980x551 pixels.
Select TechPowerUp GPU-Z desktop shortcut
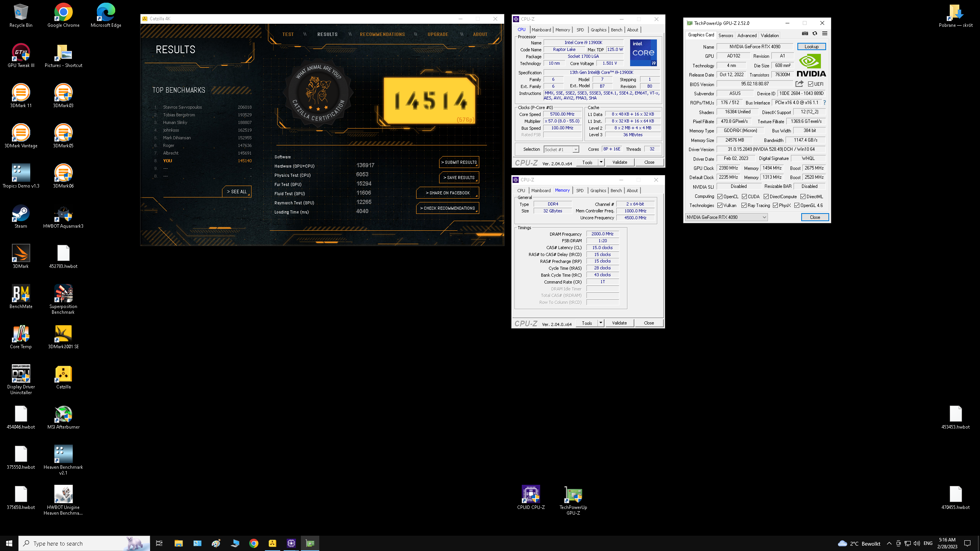[573, 500]
